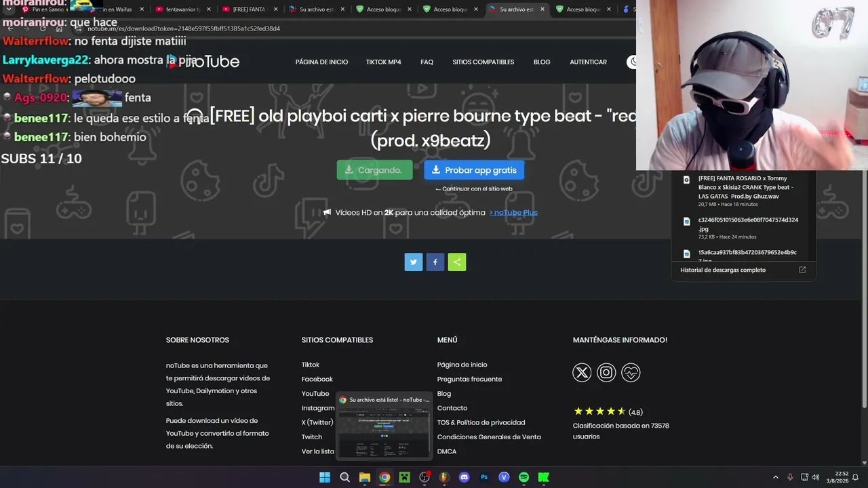Click the address bar URL field
Viewport: 868px width, 488px height.
353,28
